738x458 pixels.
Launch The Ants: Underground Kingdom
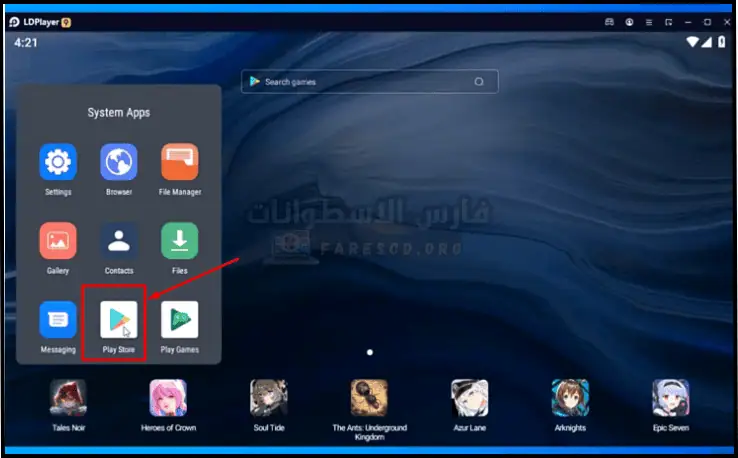(x=369, y=398)
